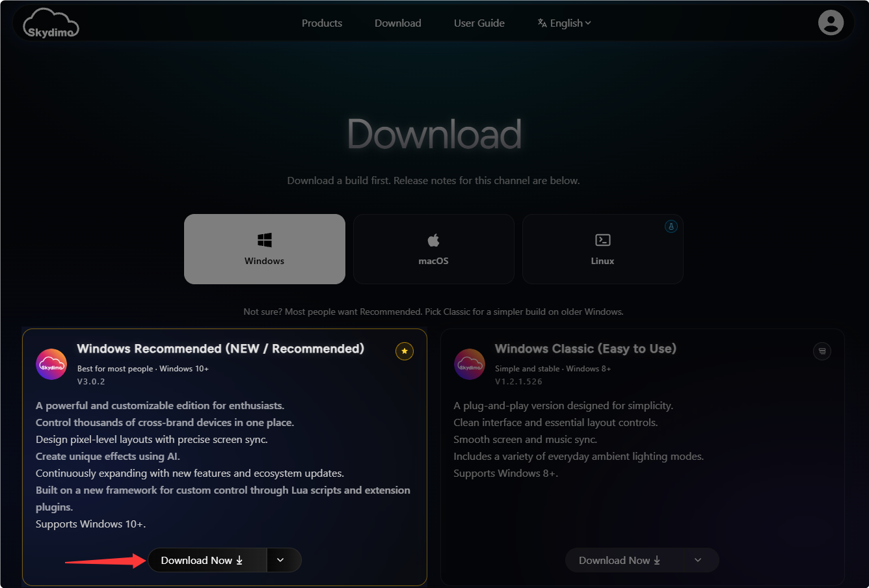The image size is (869, 588).
Task: Click "Best for most people · Windows 10+" subtitle
Action: pos(143,369)
